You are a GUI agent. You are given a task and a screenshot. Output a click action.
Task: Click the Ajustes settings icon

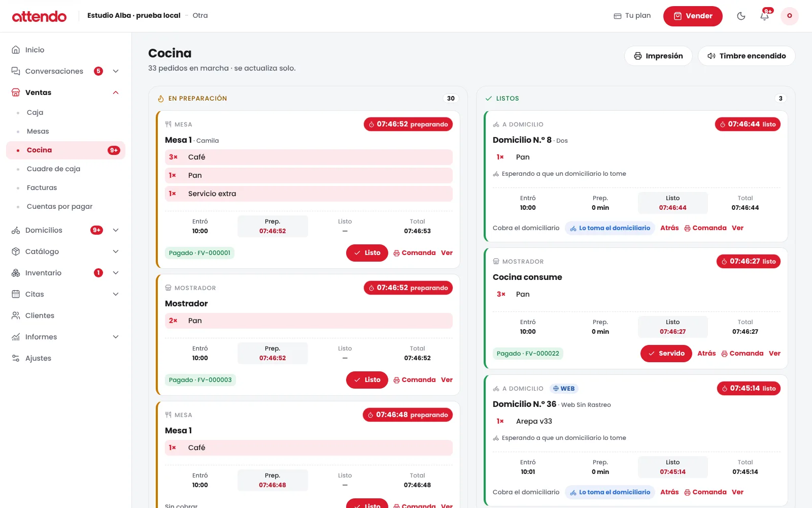16,358
